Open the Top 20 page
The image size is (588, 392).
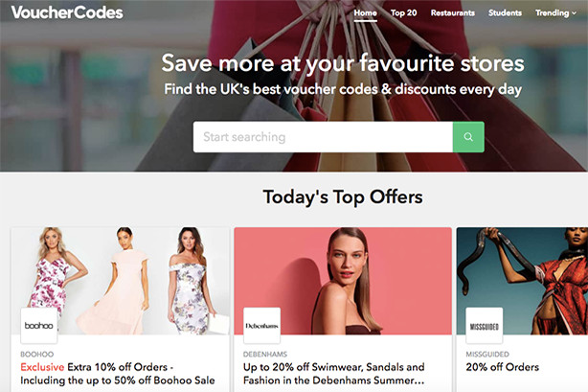pos(403,12)
